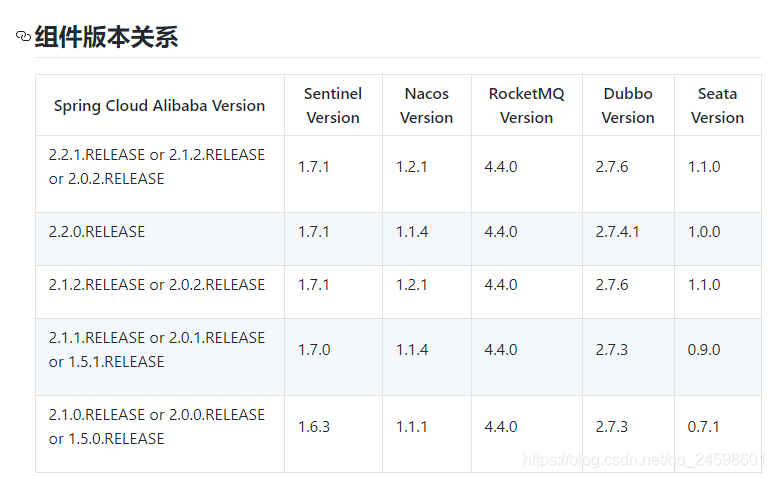Select the Nacos Version column header
774x478 pixels.
(x=426, y=105)
